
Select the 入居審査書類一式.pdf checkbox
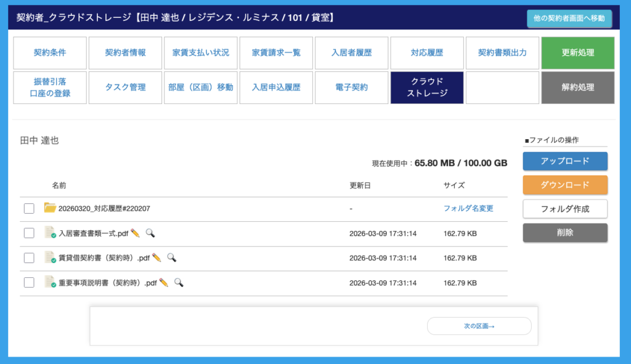pyautogui.click(x=29, y=233)
